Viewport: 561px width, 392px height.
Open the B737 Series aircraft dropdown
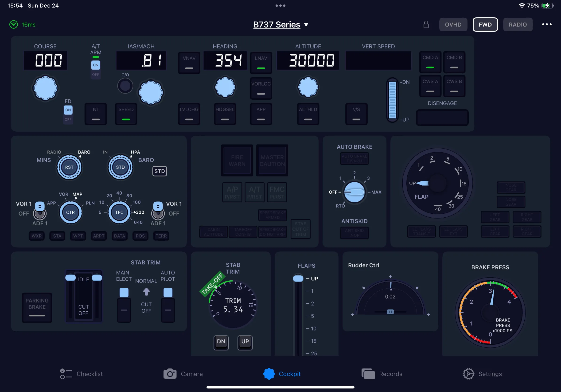[280, 25]
